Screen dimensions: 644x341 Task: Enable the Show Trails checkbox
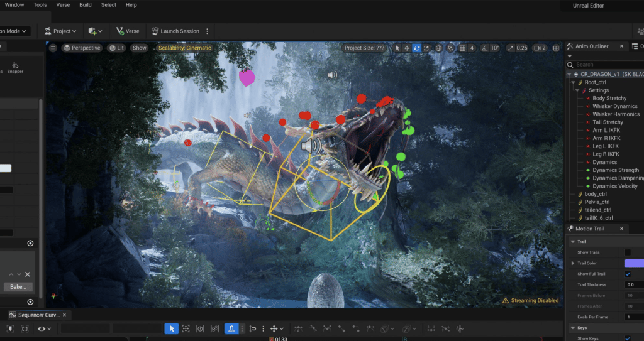pyautogui.click(x=628, y=252)
